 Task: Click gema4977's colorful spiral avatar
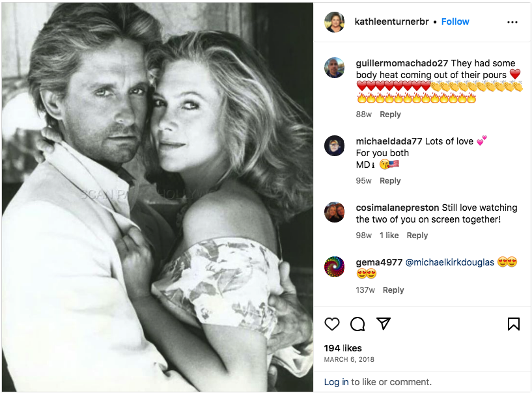pos(335,267)
